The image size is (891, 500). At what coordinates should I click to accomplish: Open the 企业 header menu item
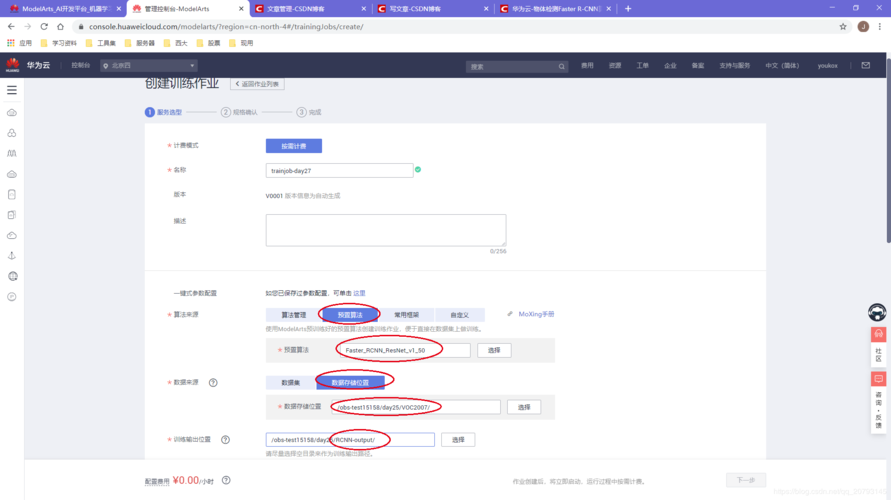(x=671, y=65)
